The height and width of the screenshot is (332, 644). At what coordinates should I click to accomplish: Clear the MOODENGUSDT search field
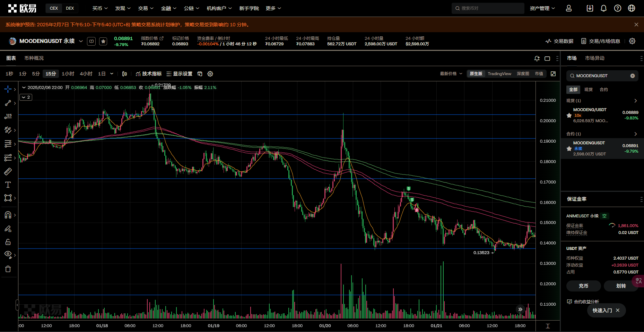point(633,76)
